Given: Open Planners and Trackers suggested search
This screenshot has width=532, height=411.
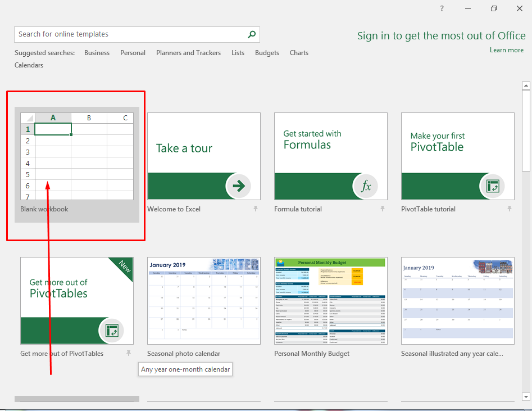Looking at the screenshot, I should (x=188, y=53).
